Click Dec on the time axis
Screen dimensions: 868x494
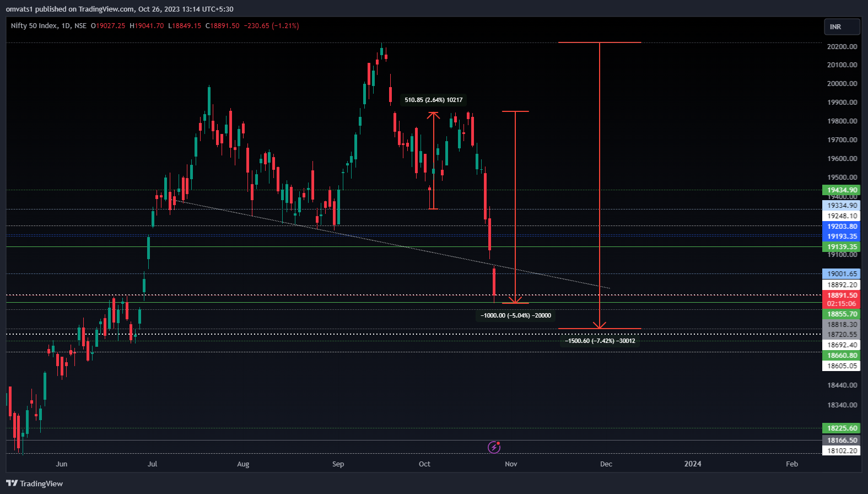click(x=606, y=464)
